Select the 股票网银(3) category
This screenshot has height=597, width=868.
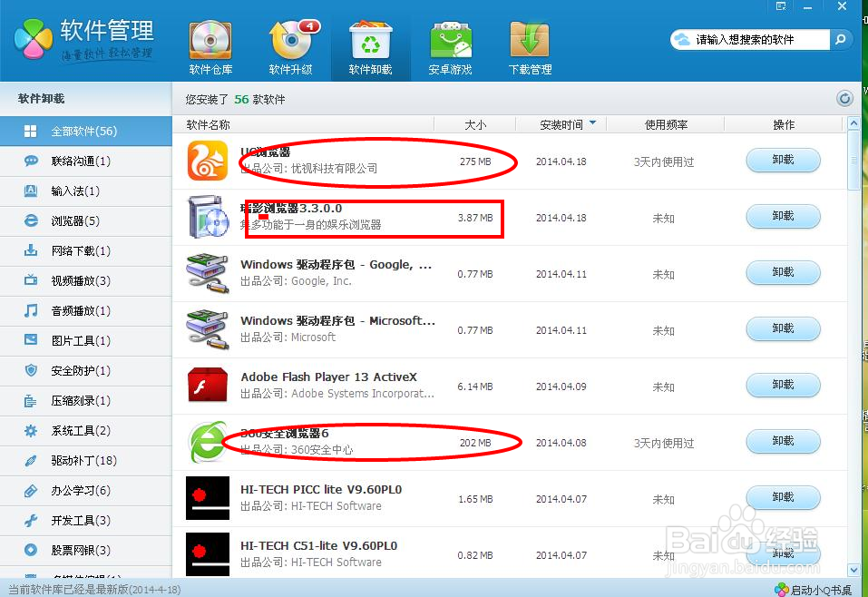tap(86, 550)
